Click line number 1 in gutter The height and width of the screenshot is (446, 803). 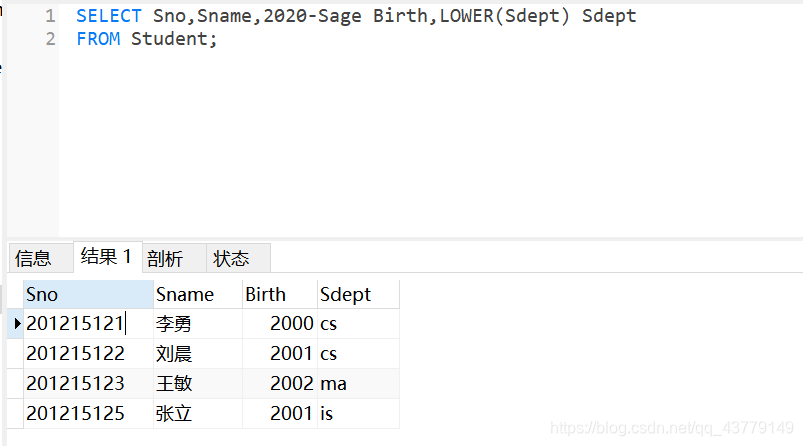(50, 16)
